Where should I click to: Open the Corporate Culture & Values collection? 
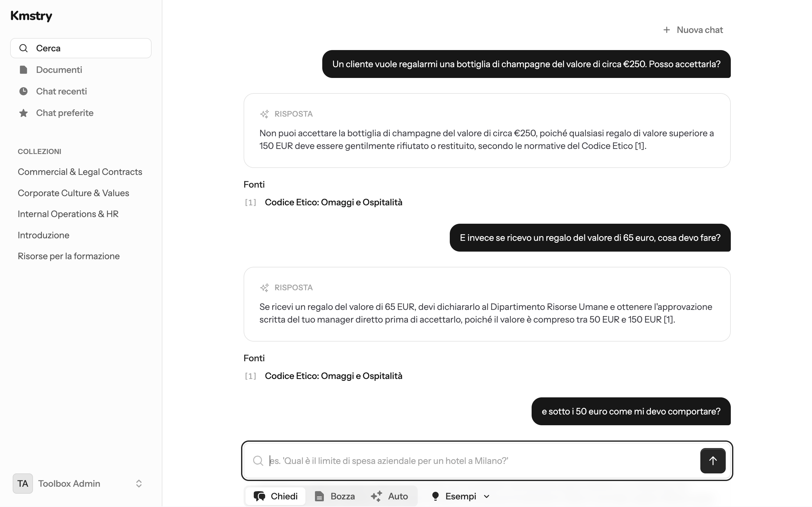coord(74,193)
